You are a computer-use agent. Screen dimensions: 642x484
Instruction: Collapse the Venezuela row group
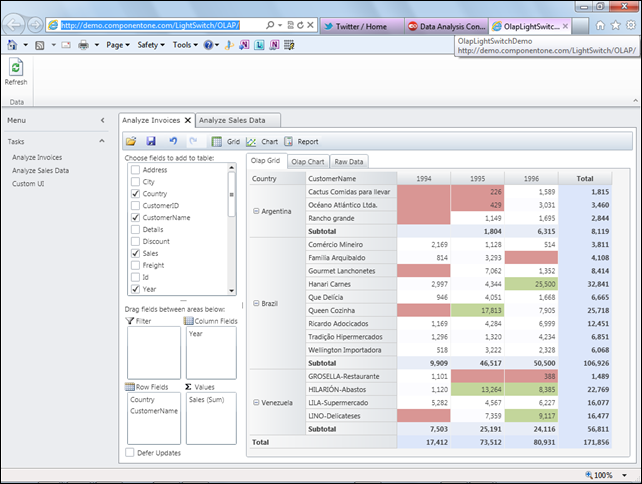256,403
